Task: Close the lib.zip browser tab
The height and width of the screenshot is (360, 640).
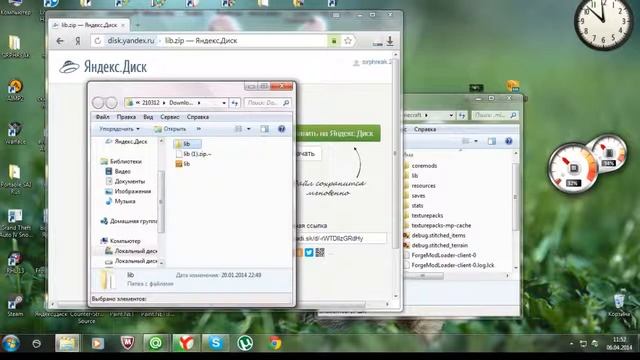Action: (123, 25)
